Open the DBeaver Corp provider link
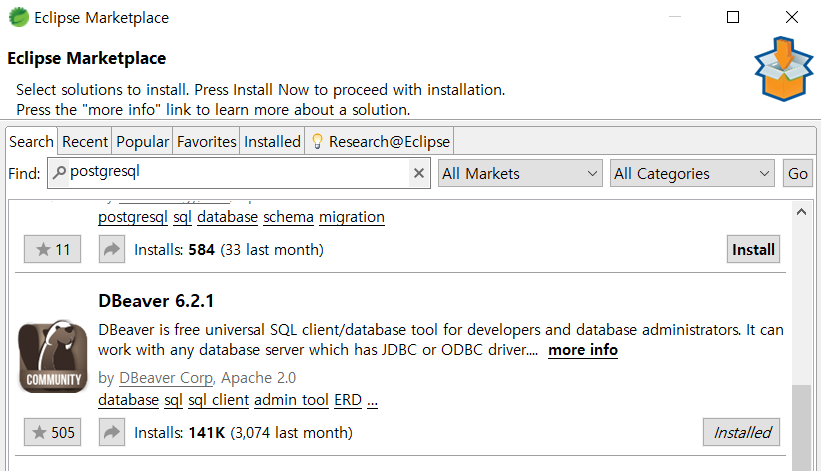This screenshot has height=471, width=821. 166,377
